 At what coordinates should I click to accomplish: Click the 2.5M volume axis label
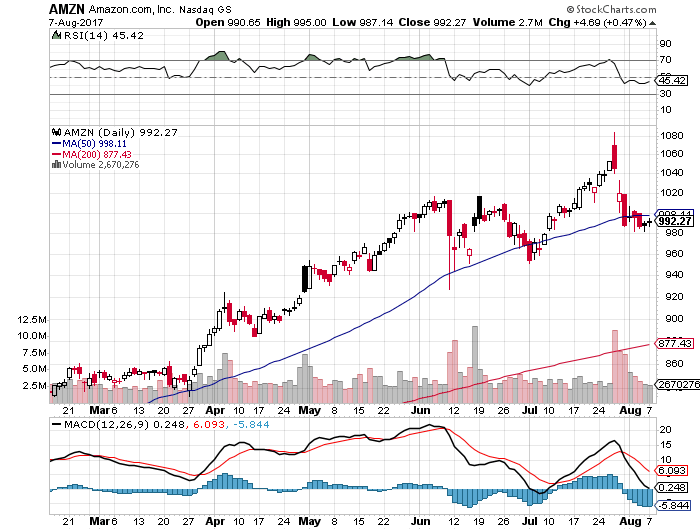tap(34, 385)
